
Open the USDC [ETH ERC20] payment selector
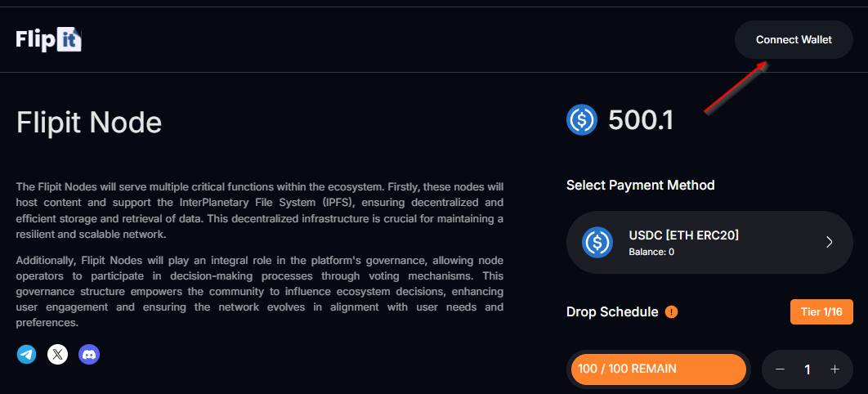(x=709, y=243)
